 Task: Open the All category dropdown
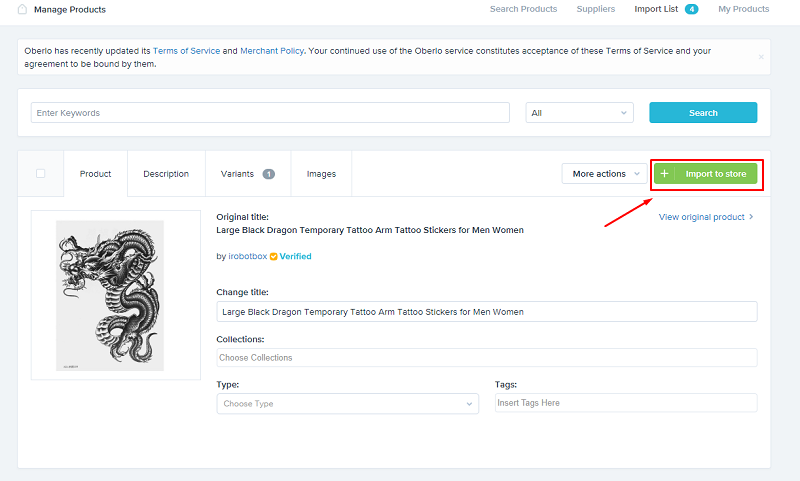click(579, 113)
